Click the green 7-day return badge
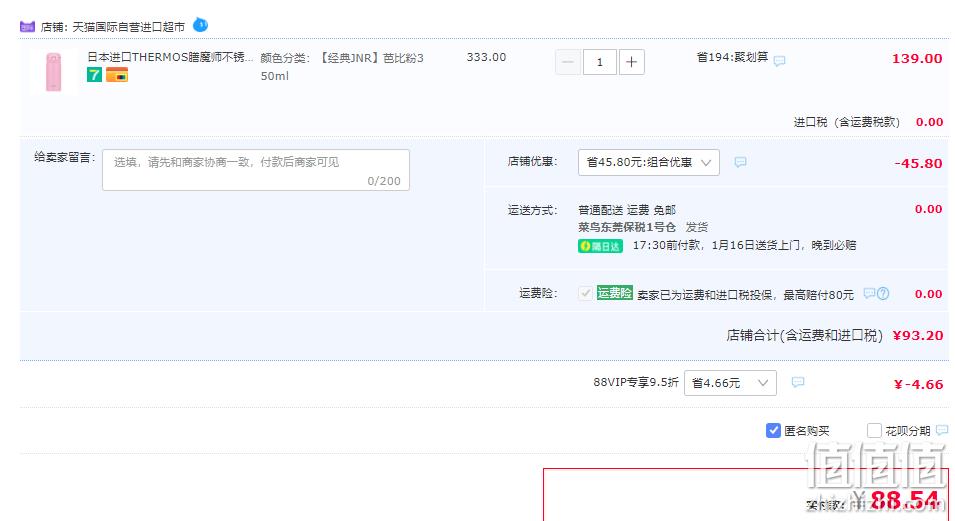 coord(94,75)
